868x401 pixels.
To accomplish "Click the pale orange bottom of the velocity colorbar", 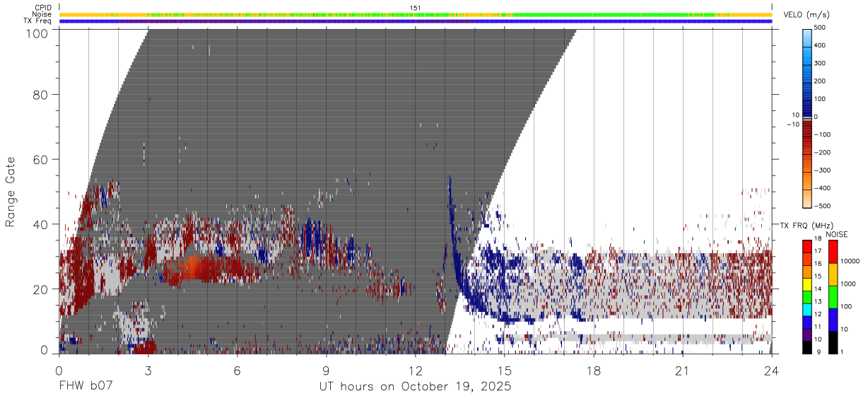I will [x=808, y=198].
